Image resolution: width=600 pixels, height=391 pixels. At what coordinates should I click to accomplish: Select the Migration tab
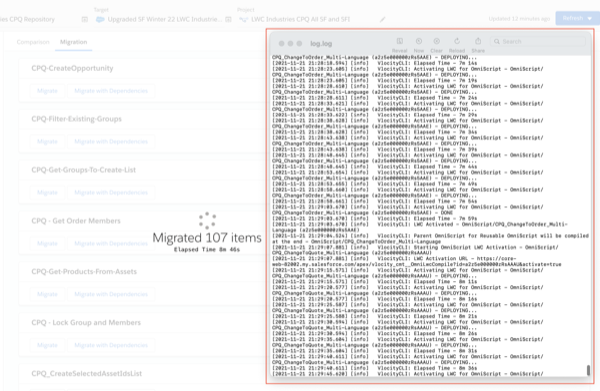coord(73,42)
